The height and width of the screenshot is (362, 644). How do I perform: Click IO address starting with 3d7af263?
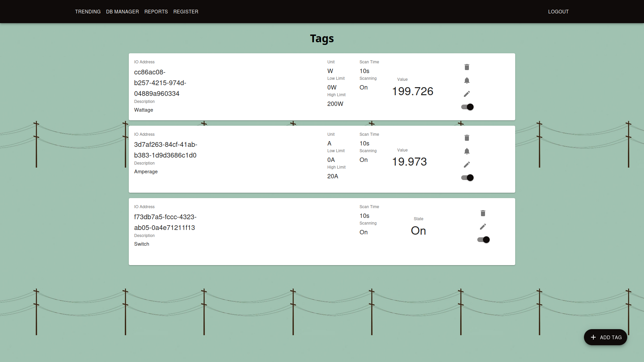tap(166, 150)
